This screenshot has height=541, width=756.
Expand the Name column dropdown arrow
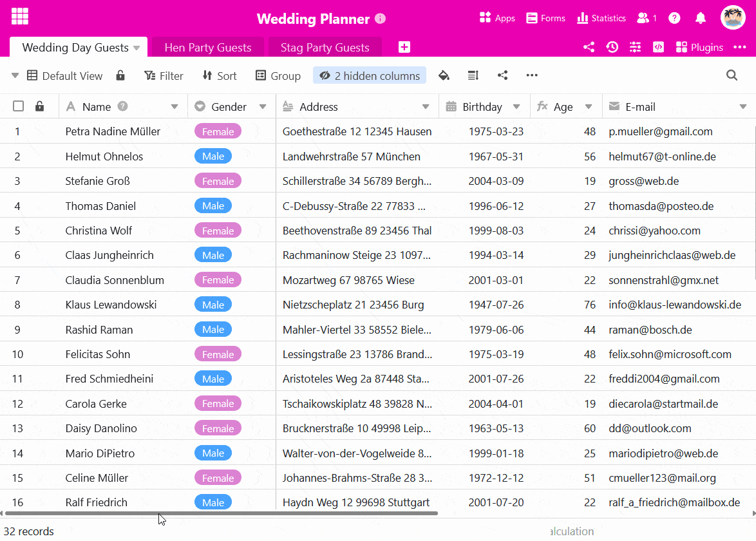(175, 107)
